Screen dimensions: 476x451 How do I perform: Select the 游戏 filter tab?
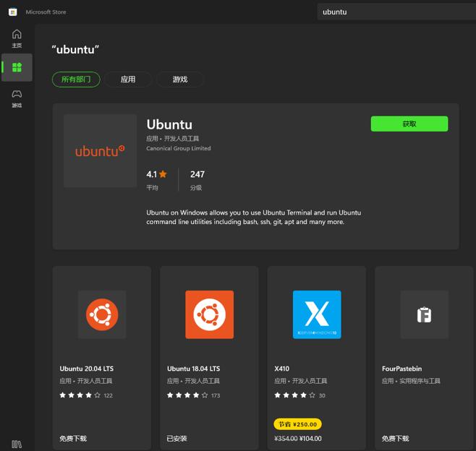click(x=179, y=80)
